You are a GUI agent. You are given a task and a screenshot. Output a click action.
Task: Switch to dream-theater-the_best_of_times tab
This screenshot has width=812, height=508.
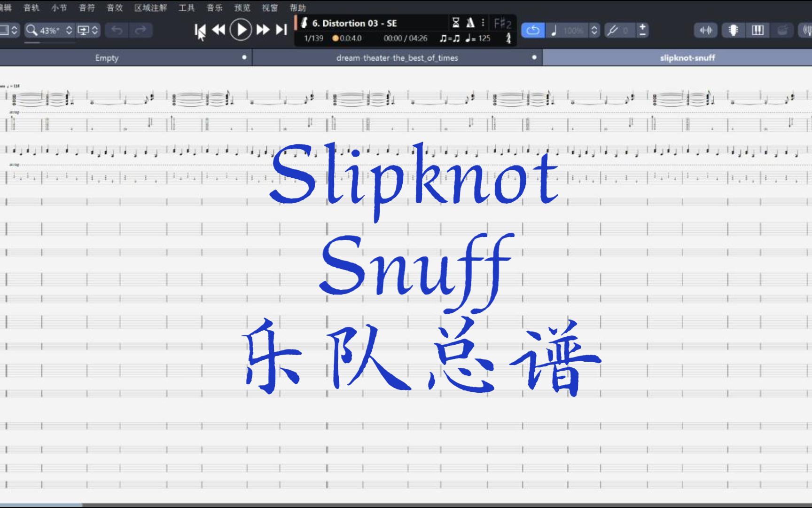(x=397, y=58)
